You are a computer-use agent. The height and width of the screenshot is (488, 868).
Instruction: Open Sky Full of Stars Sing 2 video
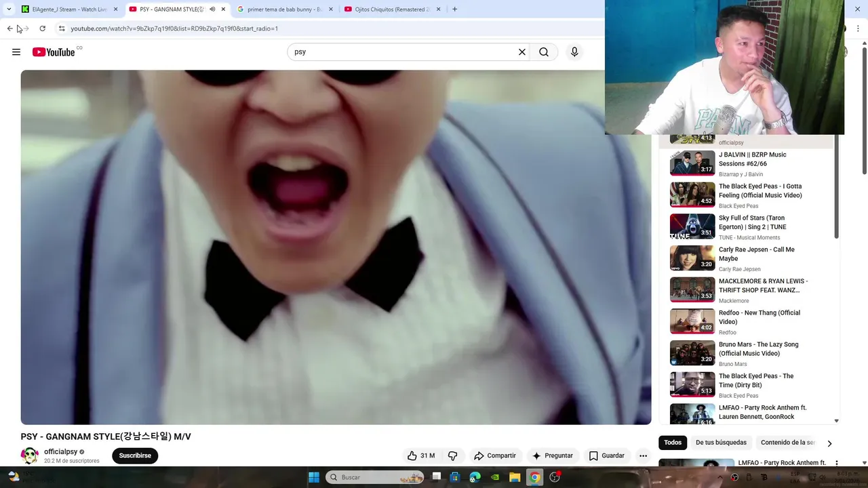[752, 222]
